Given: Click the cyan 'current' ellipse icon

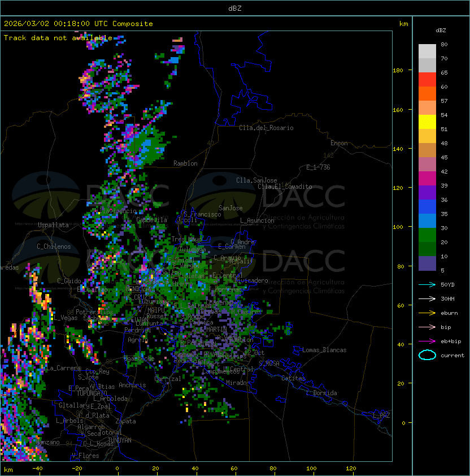Looking at the screenshot, I should (x=427, y=355).
